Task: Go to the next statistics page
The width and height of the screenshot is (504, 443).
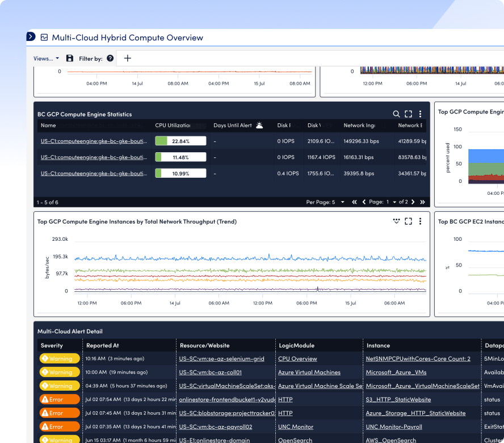Action: tap(413, 202)
